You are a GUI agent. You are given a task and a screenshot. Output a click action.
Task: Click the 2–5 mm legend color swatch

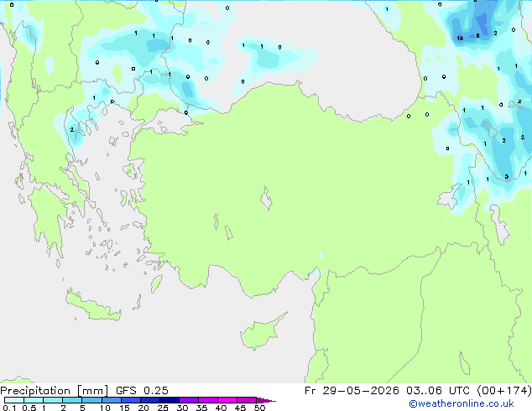(72, 400)
